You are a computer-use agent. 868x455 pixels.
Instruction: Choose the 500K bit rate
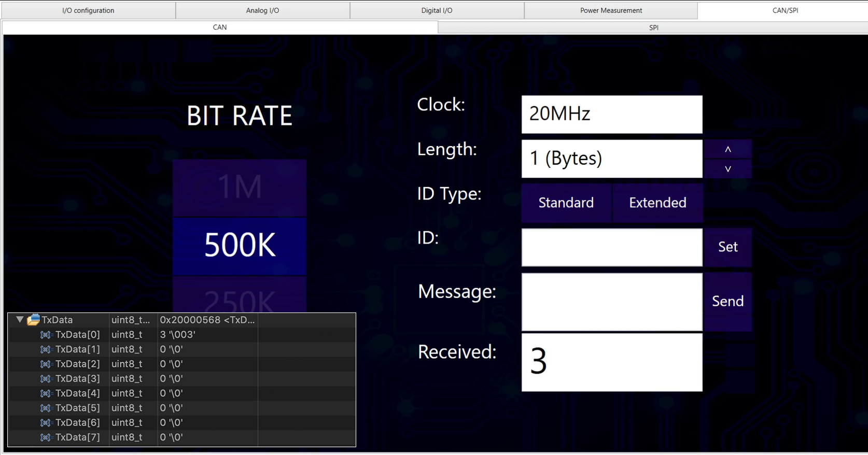click(240, 246)
